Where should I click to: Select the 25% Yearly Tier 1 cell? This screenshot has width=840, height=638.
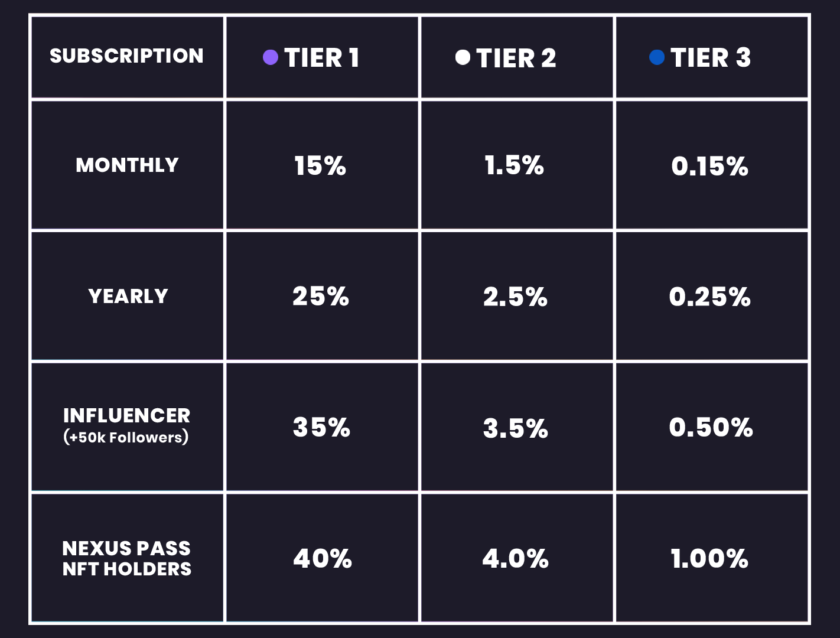[x=321, y=297]
